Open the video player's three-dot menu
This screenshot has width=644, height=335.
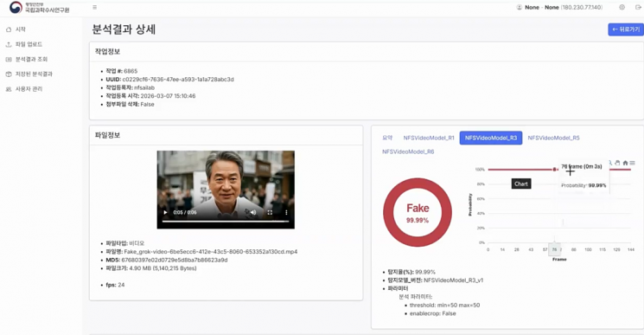click(286, 212)
